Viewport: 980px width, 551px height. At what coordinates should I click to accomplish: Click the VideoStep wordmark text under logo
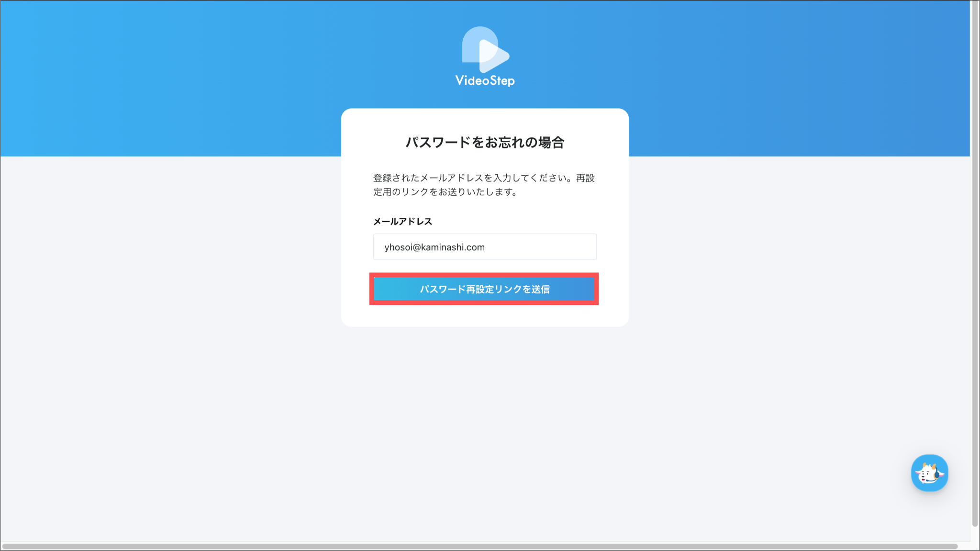(x=485, y=80)
